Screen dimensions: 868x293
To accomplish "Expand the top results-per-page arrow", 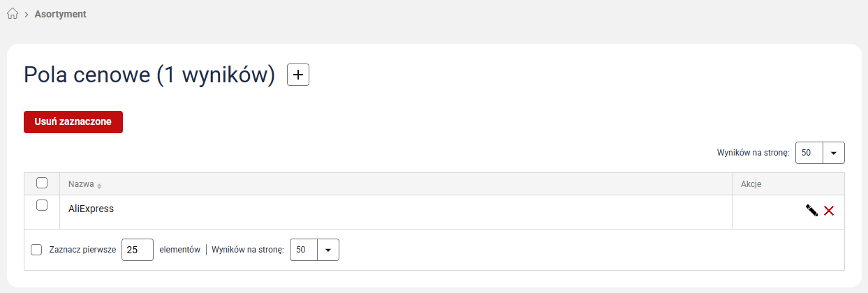I will pyautogui.click(x=834, y=153).
